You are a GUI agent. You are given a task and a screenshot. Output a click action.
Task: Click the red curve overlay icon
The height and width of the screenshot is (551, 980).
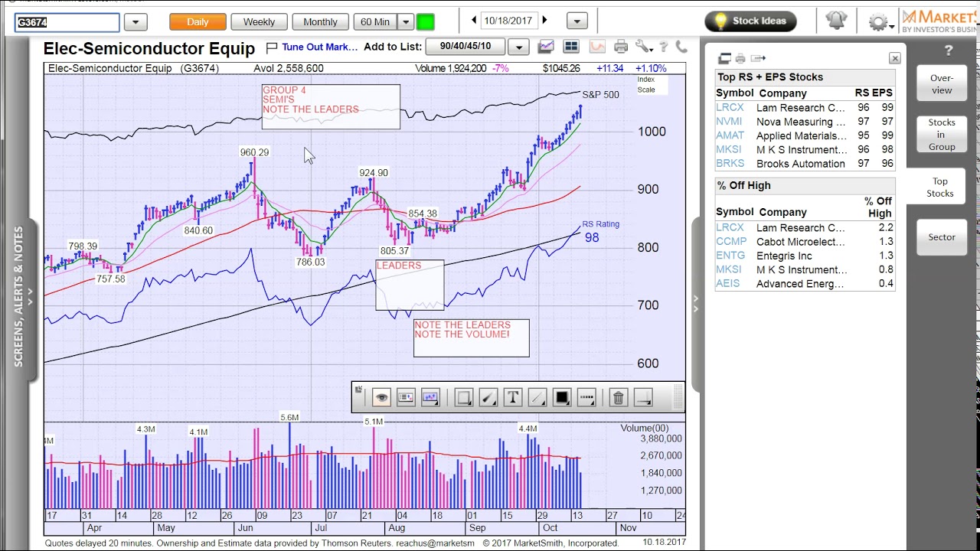(596, 47)
